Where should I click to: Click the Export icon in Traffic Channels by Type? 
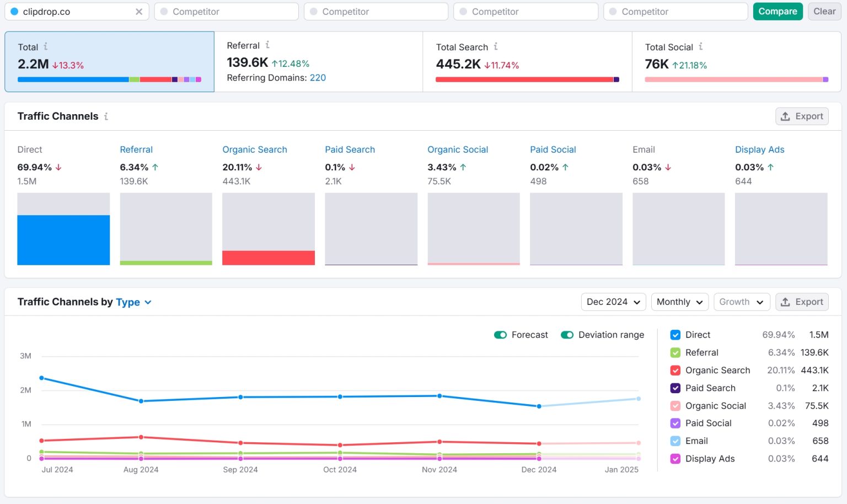tap(785, 302)
